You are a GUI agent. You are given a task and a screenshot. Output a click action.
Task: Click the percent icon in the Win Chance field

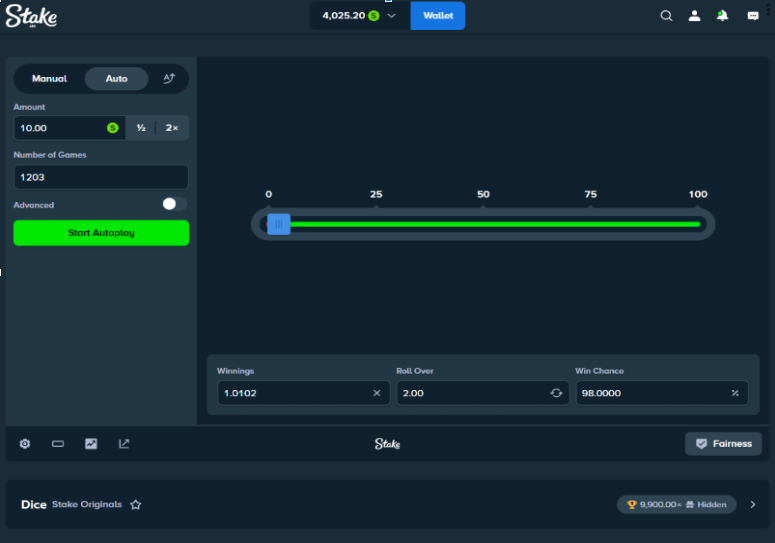click(735, 393)
